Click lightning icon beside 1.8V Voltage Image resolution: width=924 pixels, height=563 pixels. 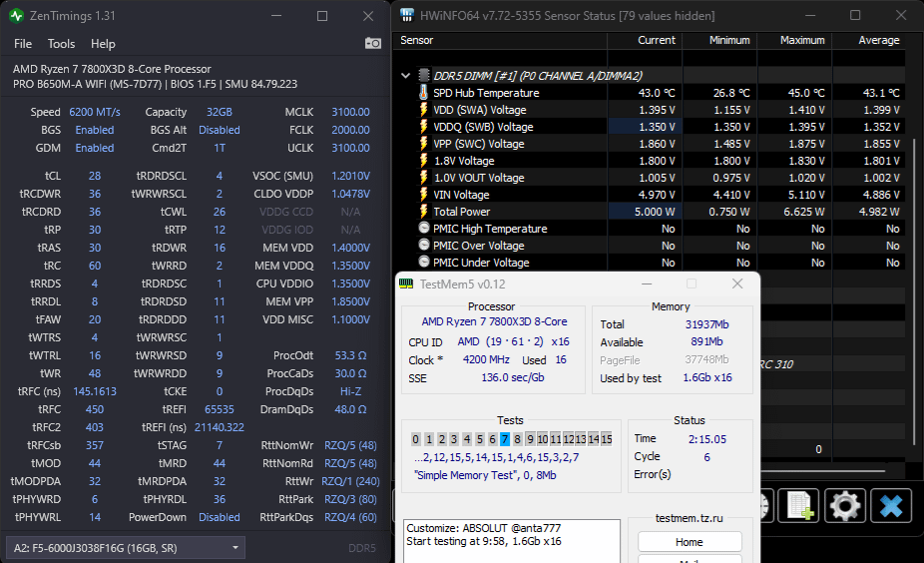423,161
